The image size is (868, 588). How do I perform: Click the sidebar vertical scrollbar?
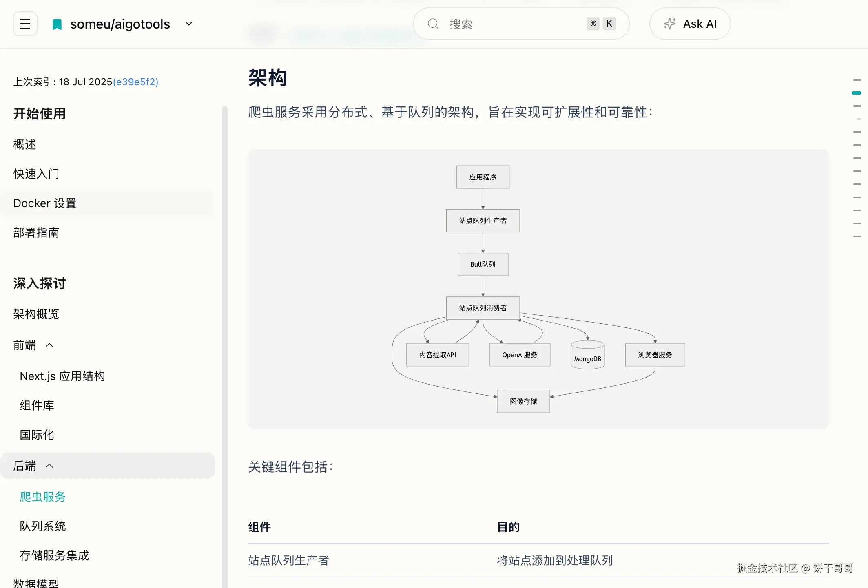(224, 326)
